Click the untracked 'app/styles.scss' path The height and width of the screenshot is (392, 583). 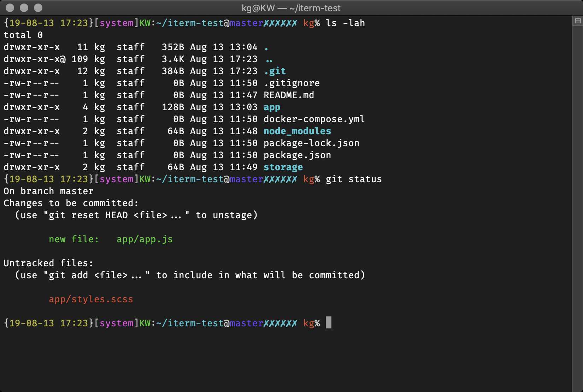point(91,299)
